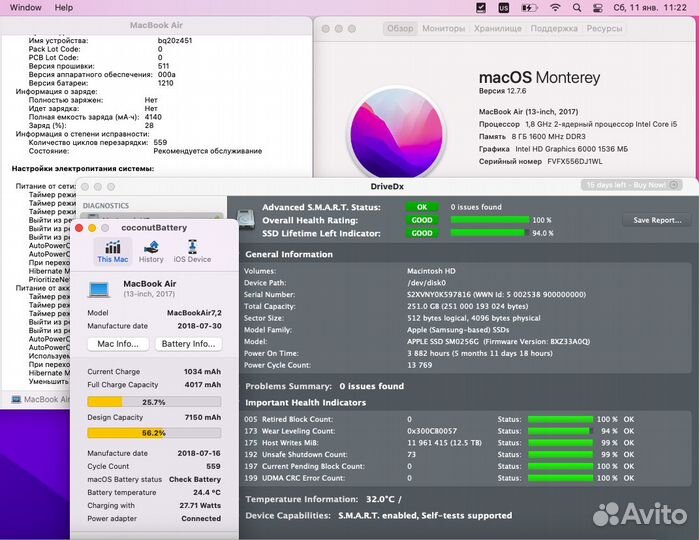Image resolution: width=699 pixels, height=540 pixels.
Task: Click Cycle Count 559 in coconutBattery
Action: 154,466
